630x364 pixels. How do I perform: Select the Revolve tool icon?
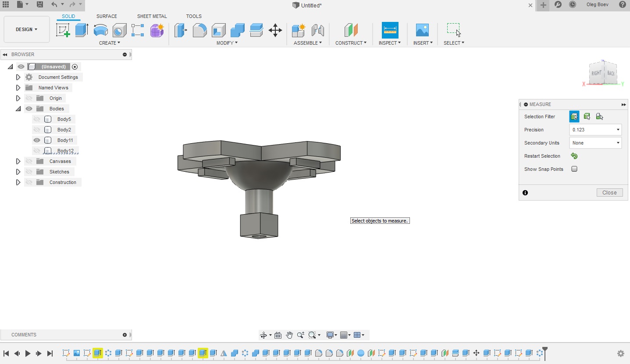[x=101, y=30]
